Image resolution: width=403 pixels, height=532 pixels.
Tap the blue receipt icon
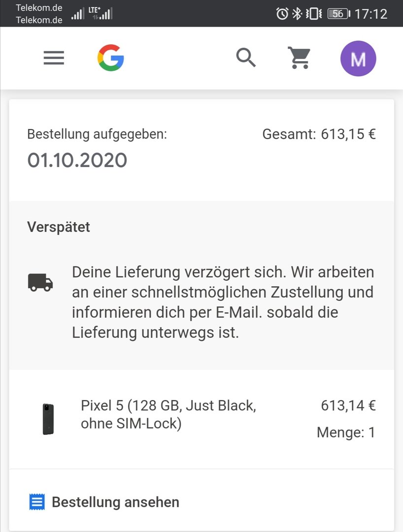coord(37,502)
